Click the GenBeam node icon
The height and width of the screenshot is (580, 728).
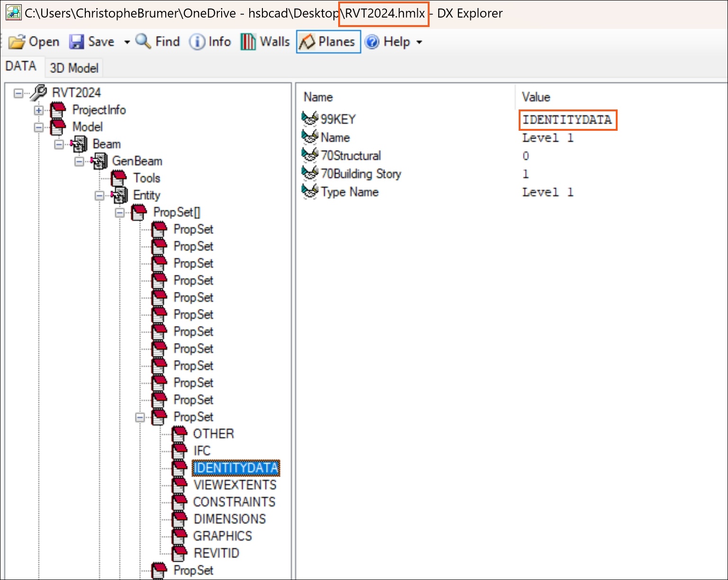click(x=99, y=161)
